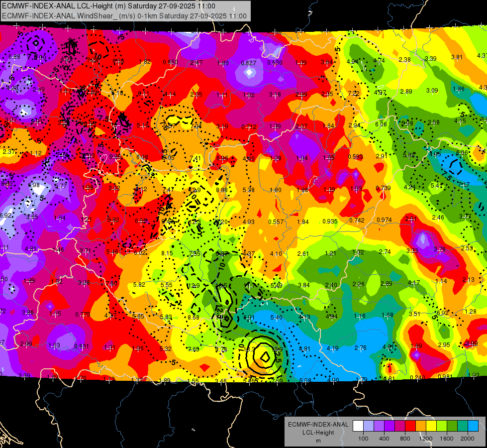
Task: Click the magenta legend swatch before 800
Action: [400, 426]
